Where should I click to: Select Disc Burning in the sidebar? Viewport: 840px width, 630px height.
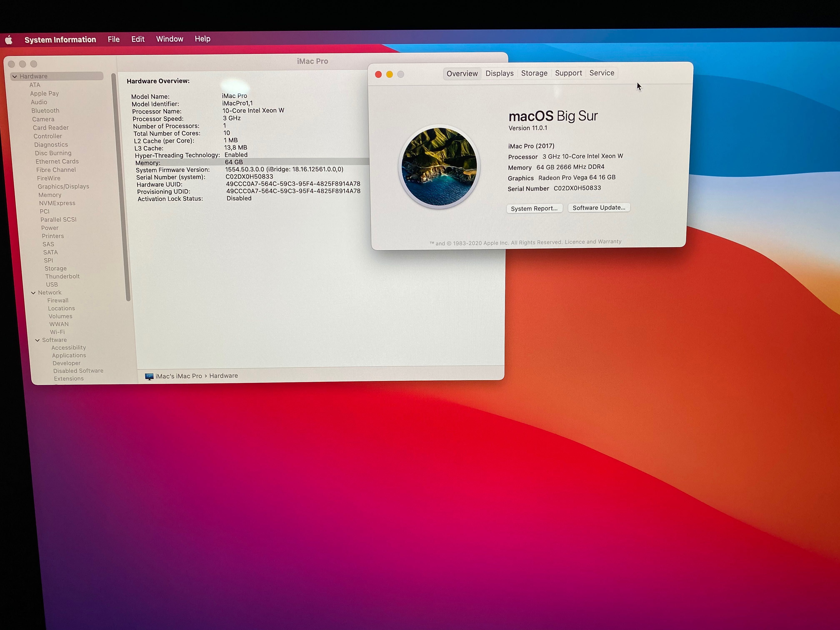click(53, 153)
